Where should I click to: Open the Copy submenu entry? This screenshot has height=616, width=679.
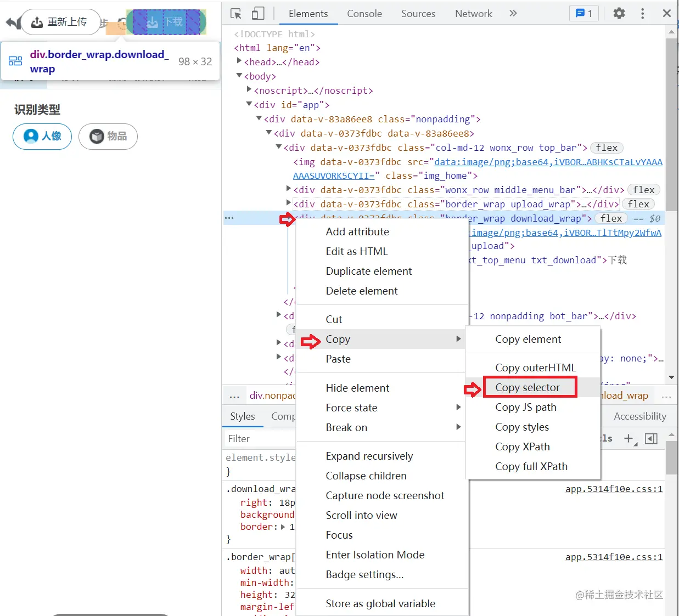point(381,339)
